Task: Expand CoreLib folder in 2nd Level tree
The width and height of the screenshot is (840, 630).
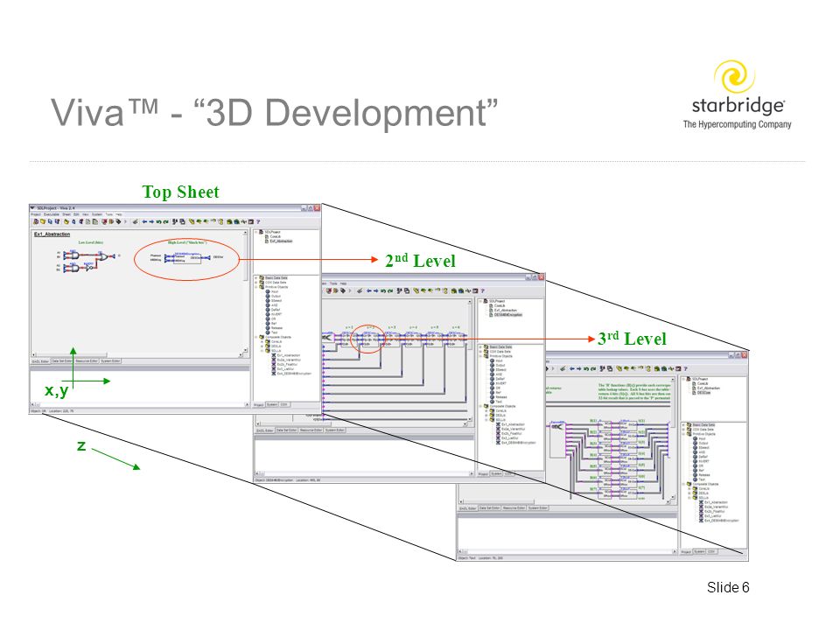Action: coord(486,410)
